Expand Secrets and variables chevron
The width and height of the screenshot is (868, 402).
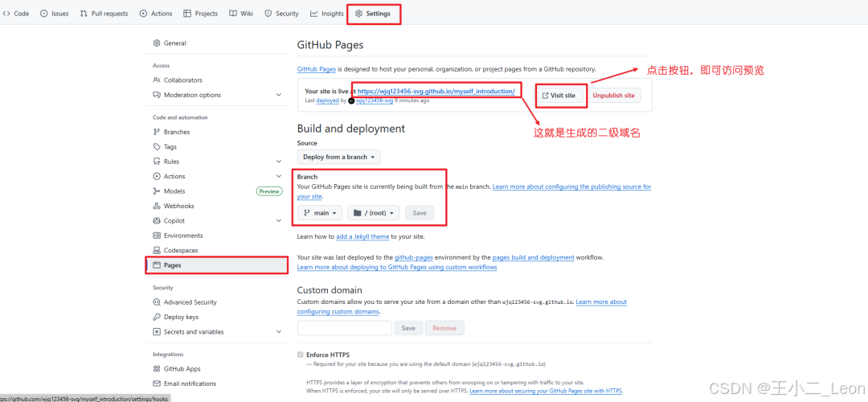(x=278, y=332)
